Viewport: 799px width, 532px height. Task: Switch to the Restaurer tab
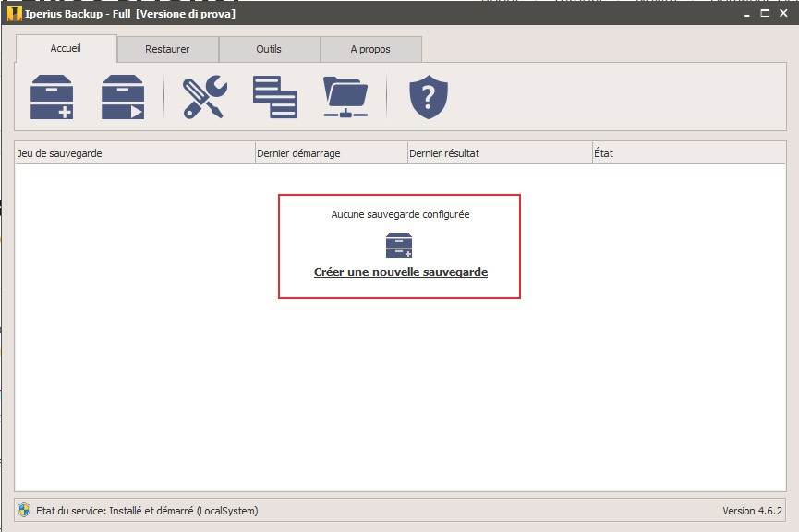click(168, 49)
